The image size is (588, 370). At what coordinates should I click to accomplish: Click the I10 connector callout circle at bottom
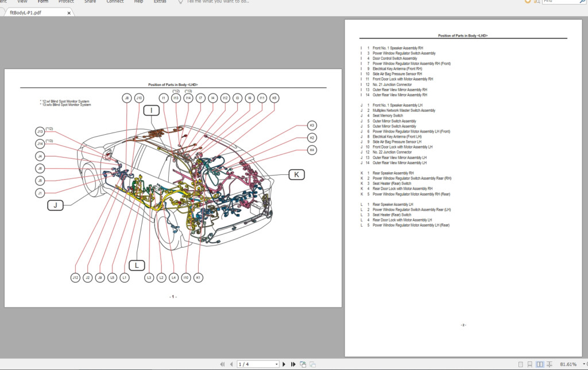[x=186, y=278]
